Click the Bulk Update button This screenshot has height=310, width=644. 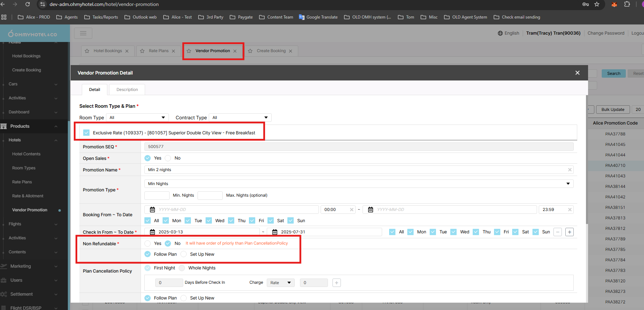pyautogui.click(x=613, y=110)
